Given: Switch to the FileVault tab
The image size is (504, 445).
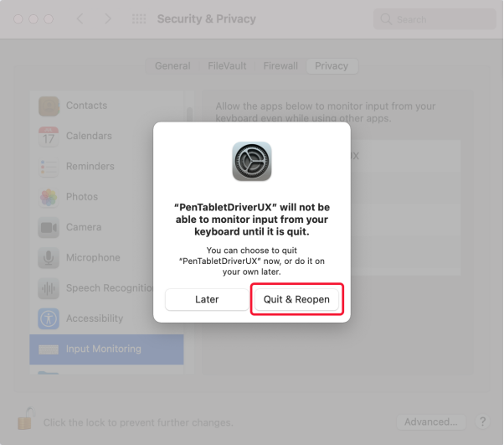Looking at the screenshot, I should pos(227,66).
